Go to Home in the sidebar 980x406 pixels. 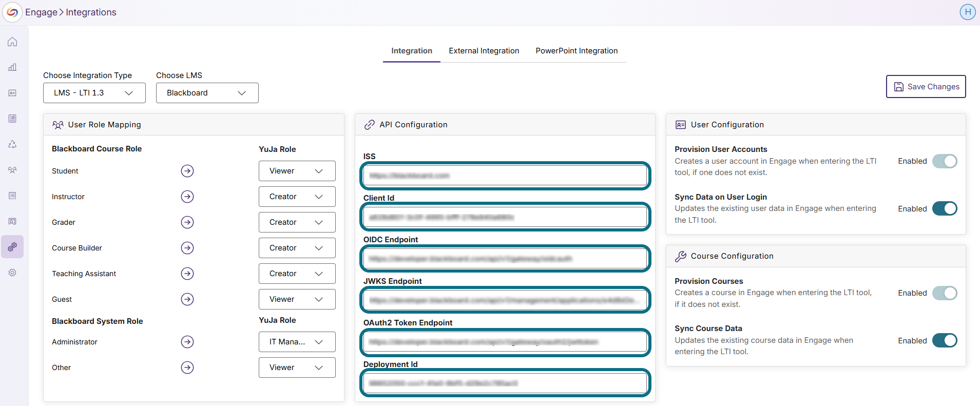pyautogui.click(x=12, y=42)
